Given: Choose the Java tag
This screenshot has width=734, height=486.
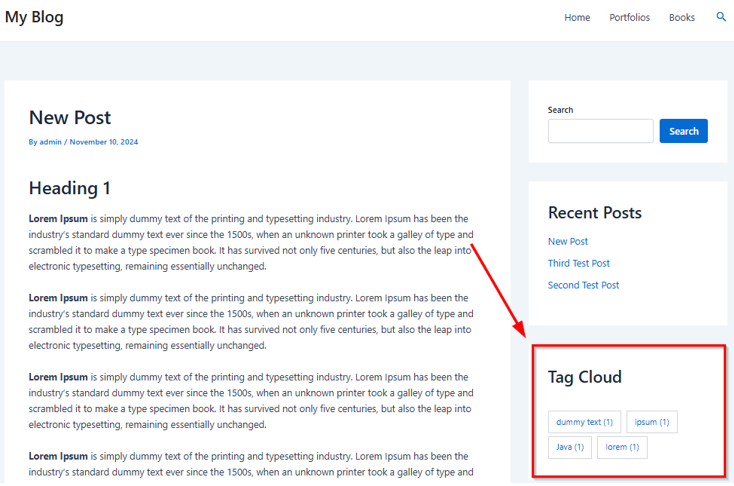Looking at the screenshot, I should (x=570, y=447).
